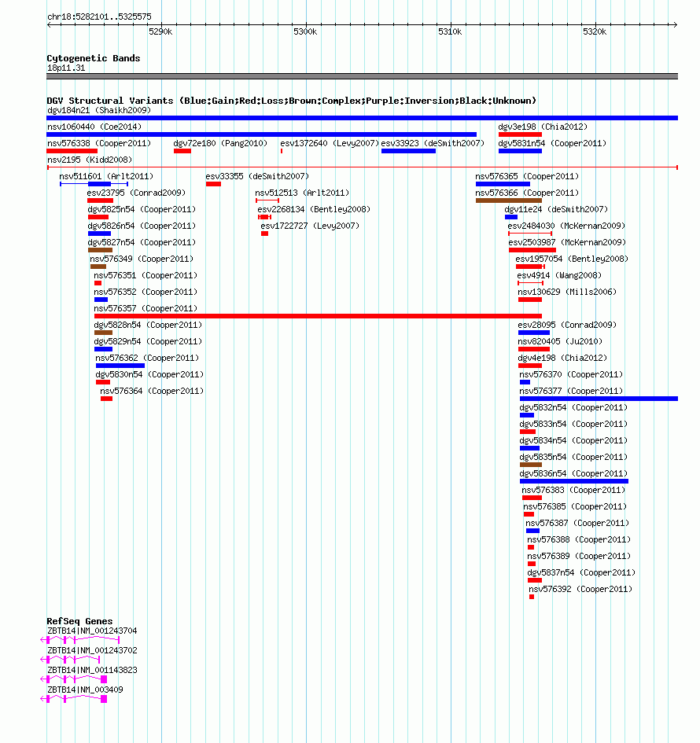Click ZBTB14|NM_003409 gene label

(x=85, y=690)
